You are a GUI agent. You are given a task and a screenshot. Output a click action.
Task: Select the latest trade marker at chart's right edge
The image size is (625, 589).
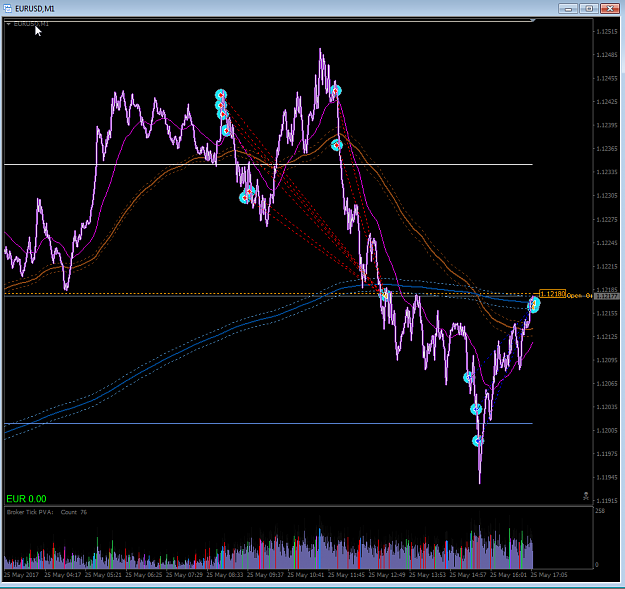coord(534,304)
